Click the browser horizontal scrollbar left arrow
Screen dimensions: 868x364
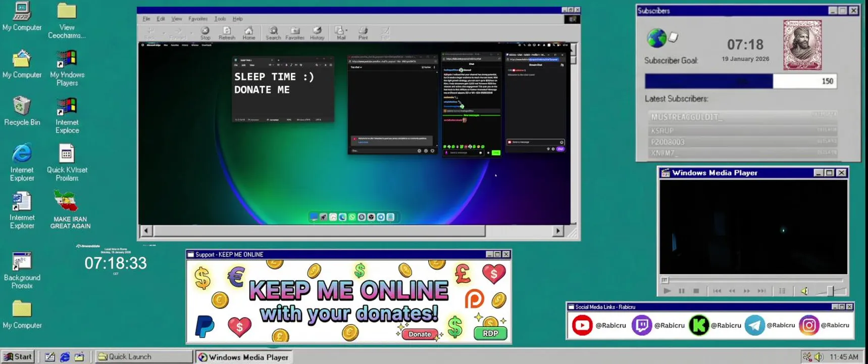pyautogui.click(x=146, y=231)
